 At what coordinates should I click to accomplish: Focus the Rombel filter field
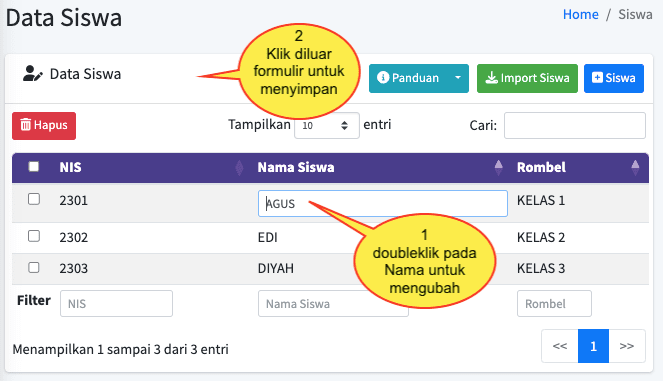(x=554, y=303)
